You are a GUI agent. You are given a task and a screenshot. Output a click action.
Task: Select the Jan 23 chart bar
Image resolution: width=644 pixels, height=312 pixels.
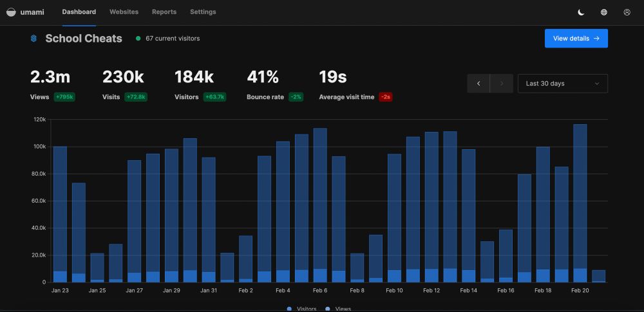pos(60,214)
